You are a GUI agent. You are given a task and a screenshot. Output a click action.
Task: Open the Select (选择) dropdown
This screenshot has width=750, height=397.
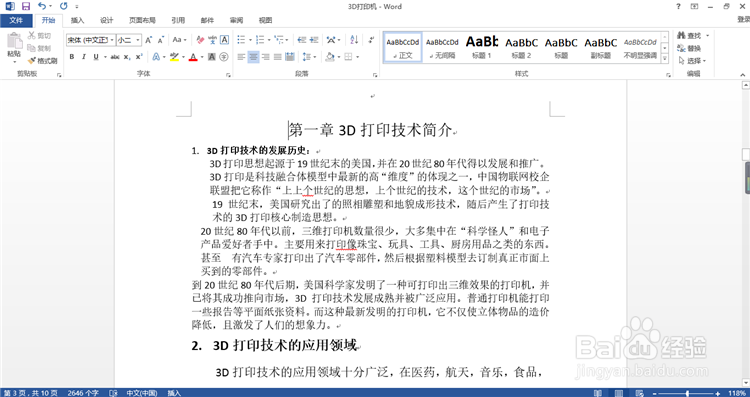pyautogui.click(x=692, y=61)
